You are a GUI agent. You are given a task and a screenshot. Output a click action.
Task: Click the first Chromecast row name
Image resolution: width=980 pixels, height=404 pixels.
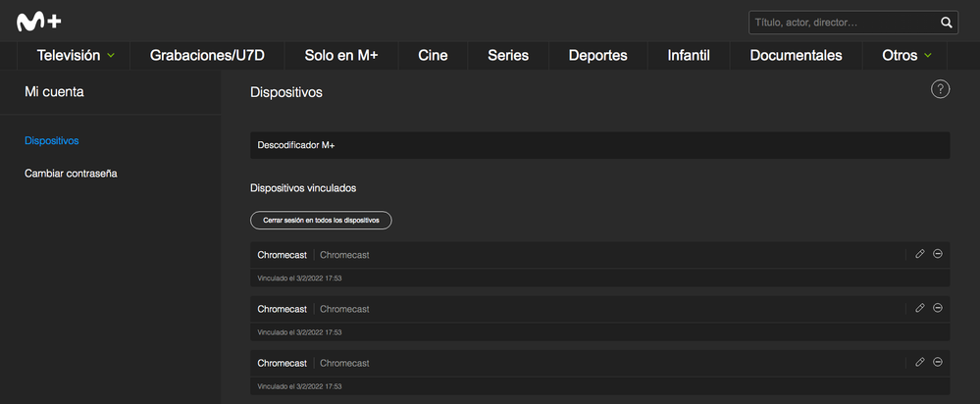(282, 255)
